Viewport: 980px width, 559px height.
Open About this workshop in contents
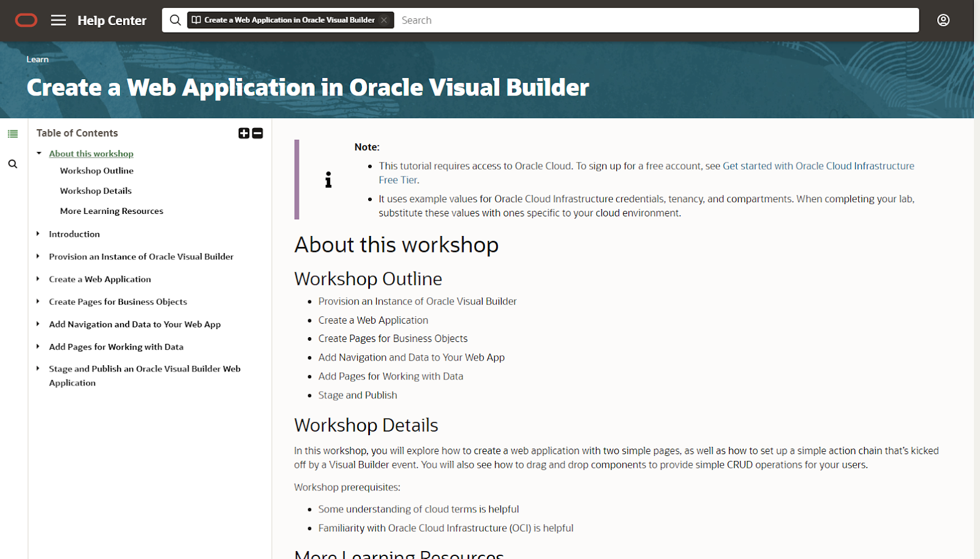pos(91,154)
